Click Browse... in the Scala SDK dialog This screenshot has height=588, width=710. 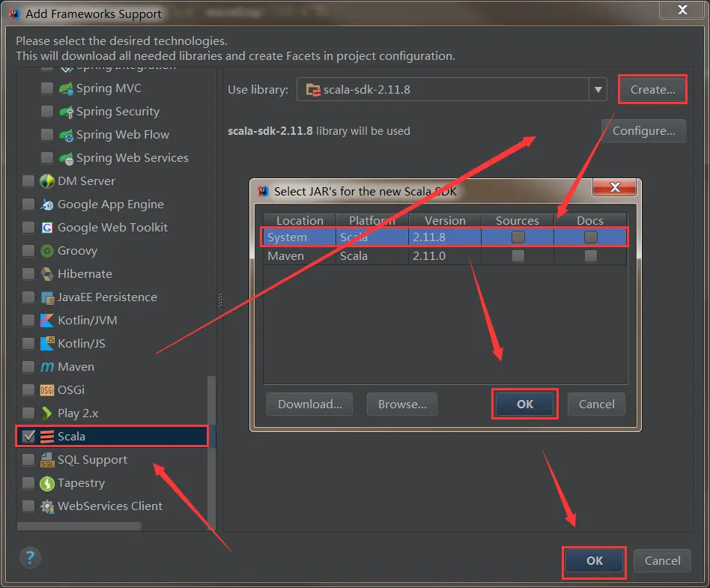pyautogui.click(x=402, y=404)
